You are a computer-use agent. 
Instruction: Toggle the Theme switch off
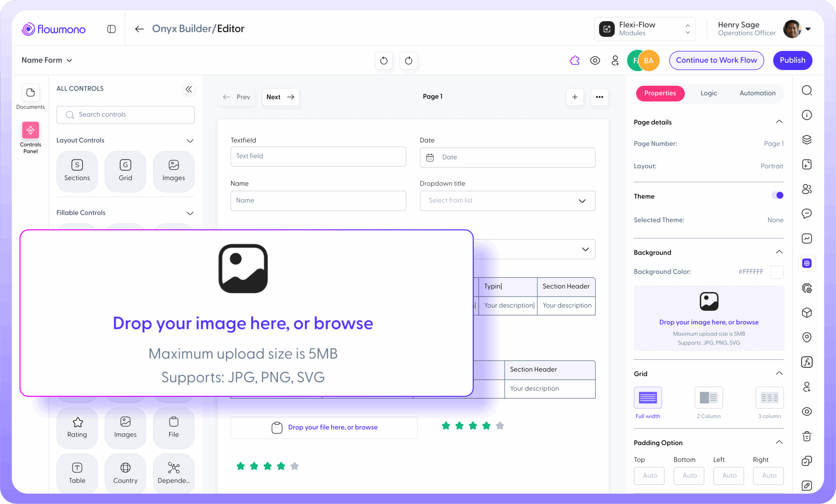click(x=777, y=195)
